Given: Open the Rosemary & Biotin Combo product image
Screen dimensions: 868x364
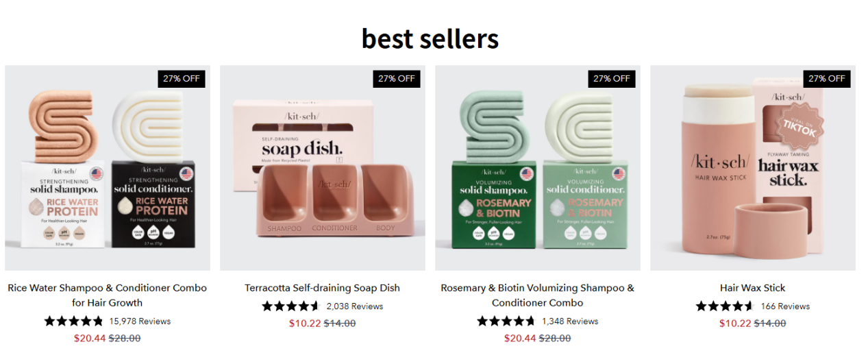Looking at the screenshot, I should tap(538, 168).
